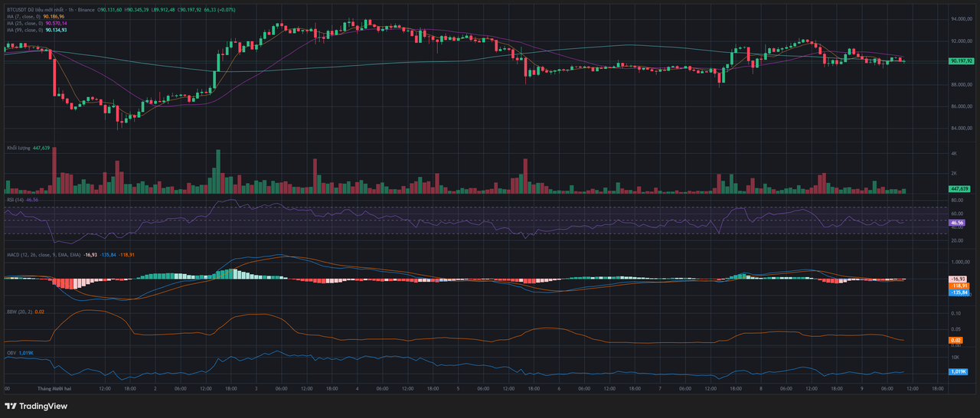Click the blue MACD tag -135,84 on the scale
The height and width of the screenshot is (418, 980).
pos(959,292)
